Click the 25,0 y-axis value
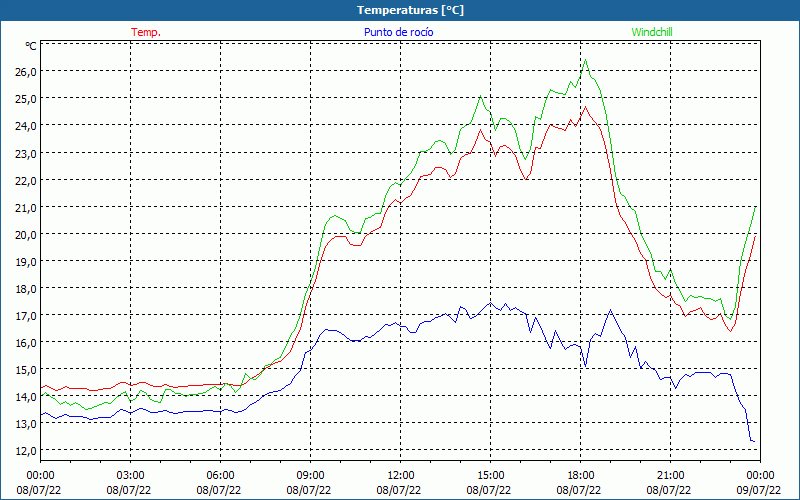Viewport: 800px width, 500px height. [25, 98]
